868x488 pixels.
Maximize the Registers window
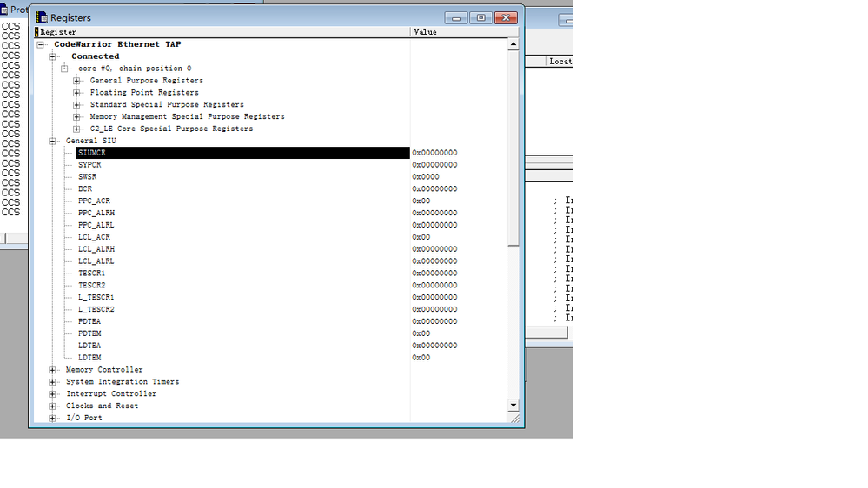[x=481, y=18]
